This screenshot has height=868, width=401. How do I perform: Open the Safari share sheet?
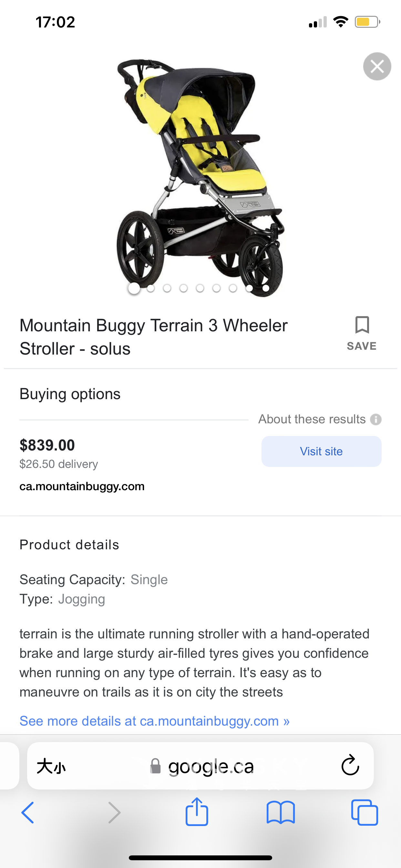(197, 812)
